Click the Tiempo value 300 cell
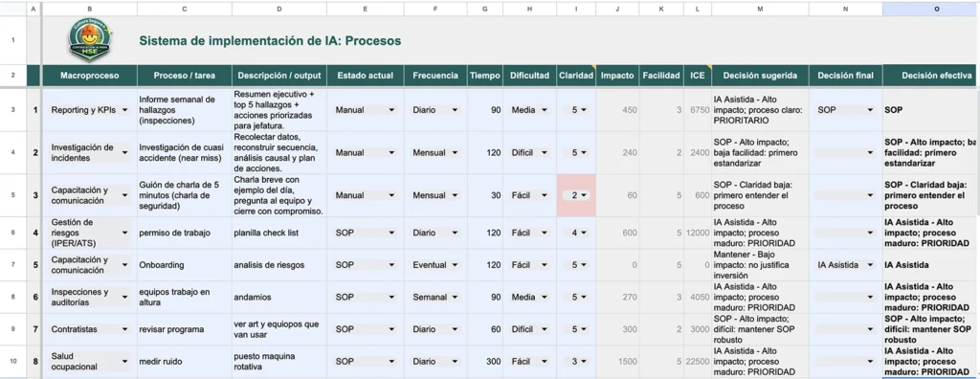This screenshot has width=980, height=379. [x=485, y=361]
